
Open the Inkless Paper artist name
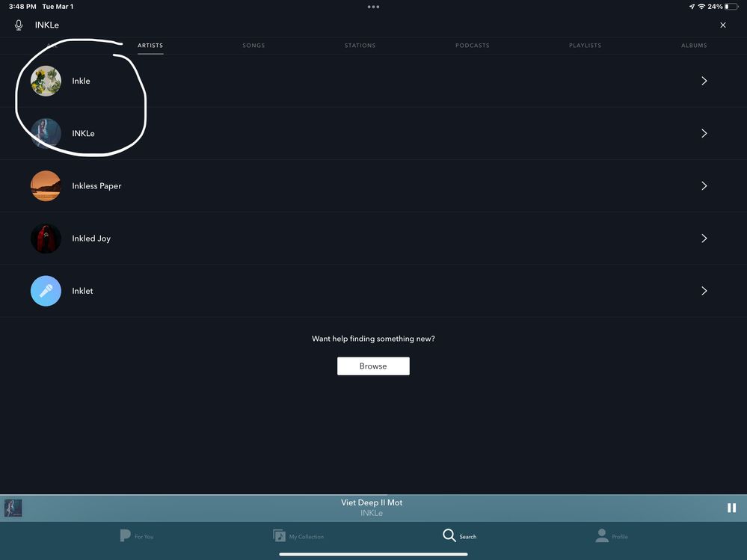coord(96,186)
